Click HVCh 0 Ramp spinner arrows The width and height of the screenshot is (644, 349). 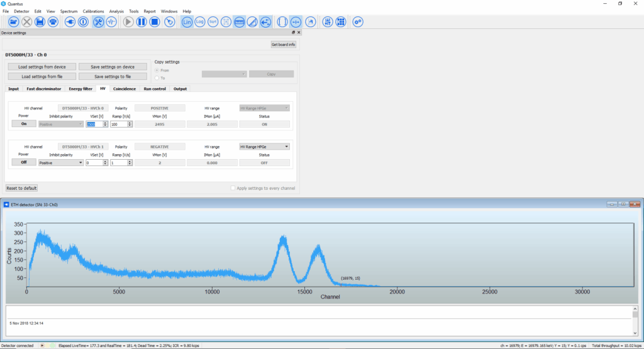[x=130, y=124]
